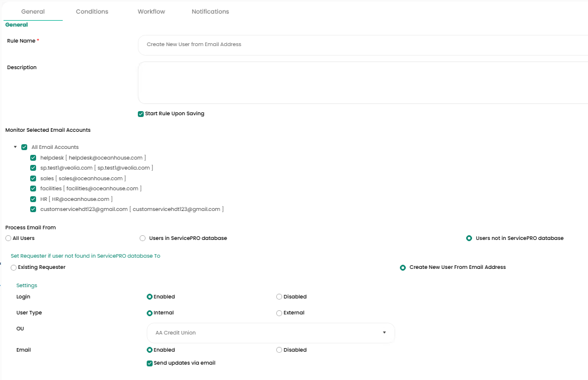Open the OU dropdown showing AA Credit Union

(270, 333)
